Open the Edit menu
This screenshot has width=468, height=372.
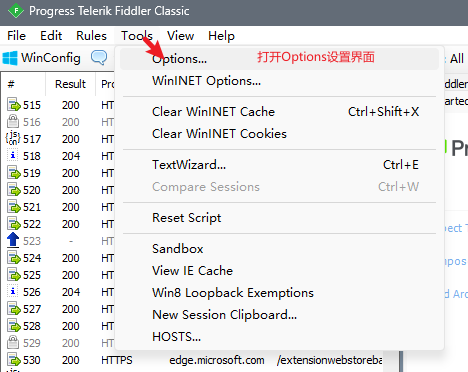pos(51,36)
